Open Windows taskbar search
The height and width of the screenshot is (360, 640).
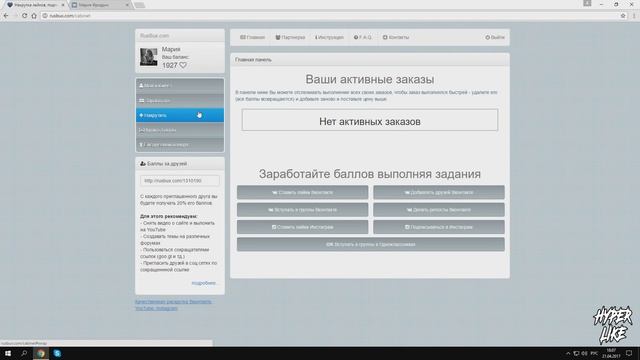point(24,353)
